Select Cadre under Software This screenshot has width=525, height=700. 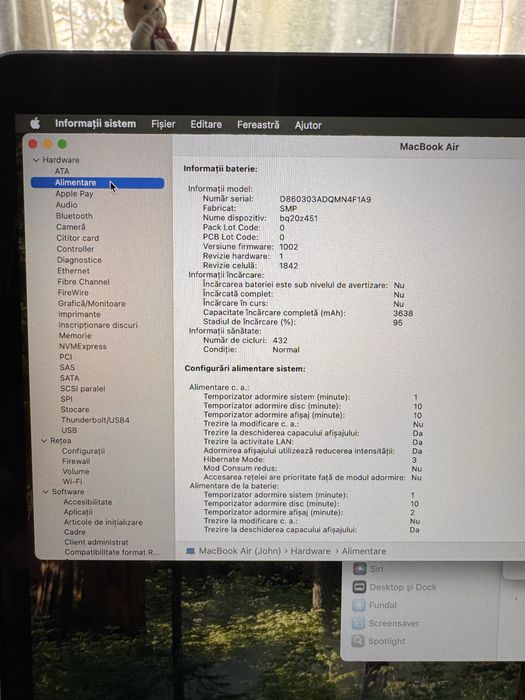[x=75, y=532]
